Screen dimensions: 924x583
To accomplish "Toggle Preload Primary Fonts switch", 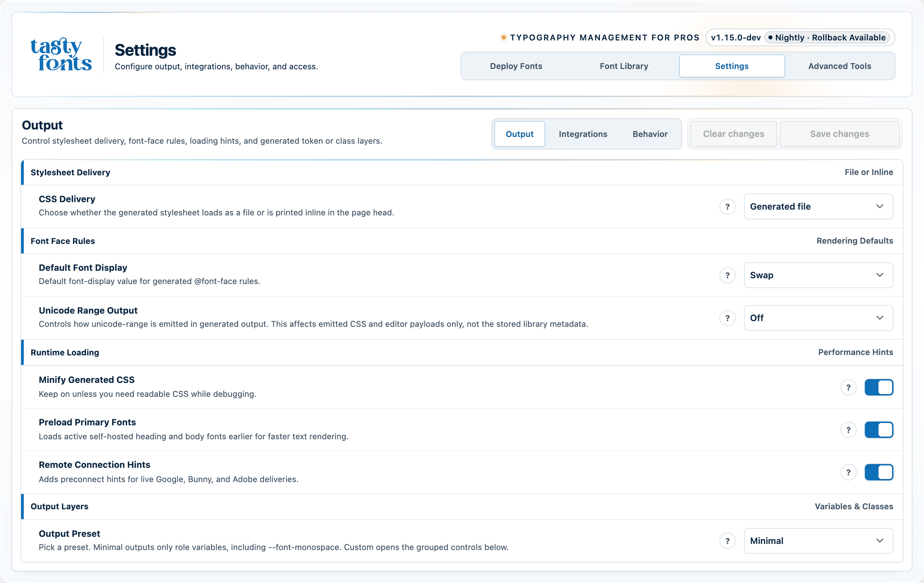I will (x=879, y=430).
